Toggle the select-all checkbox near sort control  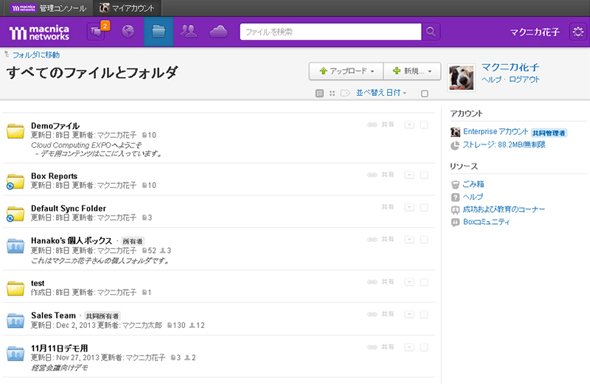424,93
